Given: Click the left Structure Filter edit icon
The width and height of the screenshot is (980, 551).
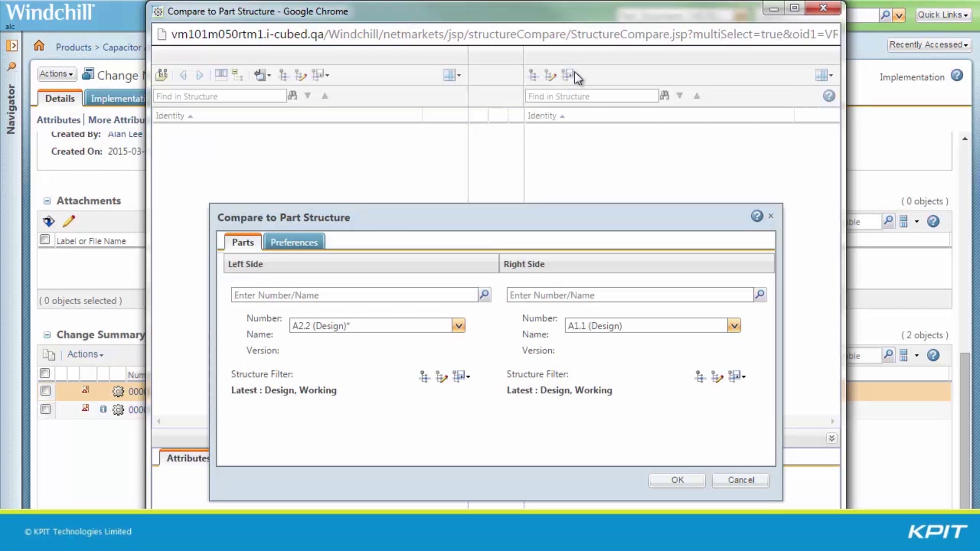Looking at the screenshot, I should pos(442,377).
